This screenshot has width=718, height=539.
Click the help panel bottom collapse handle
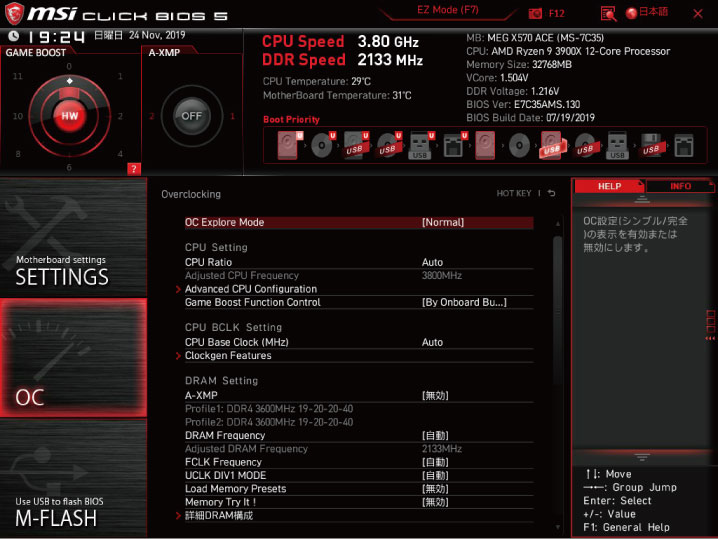tap(642, 457)
